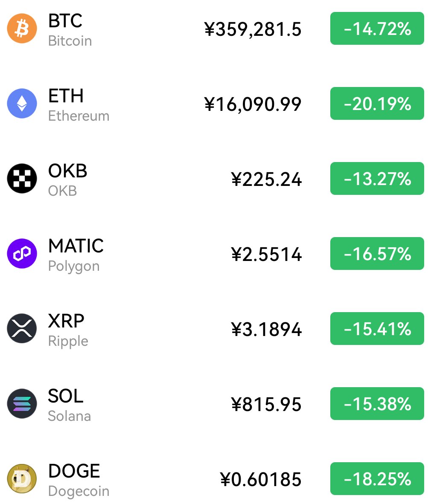Open Ethereum price ¥16,090.99
Screen dimensions: 428x504
(x=253, y=104)
